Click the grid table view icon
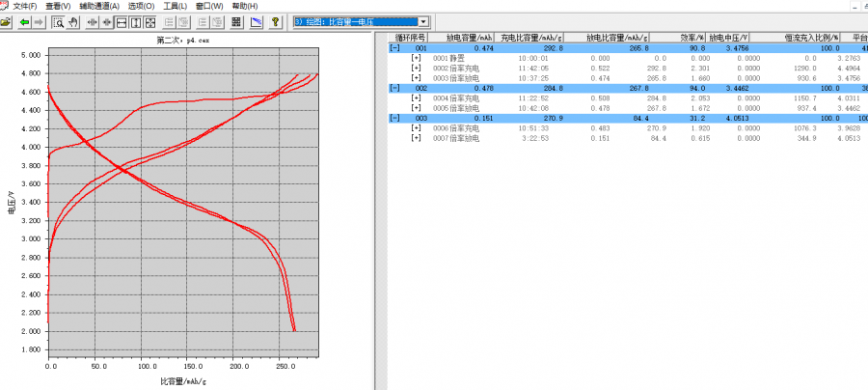The height and width of the screenshot is (390, 868). coord(236,21)
